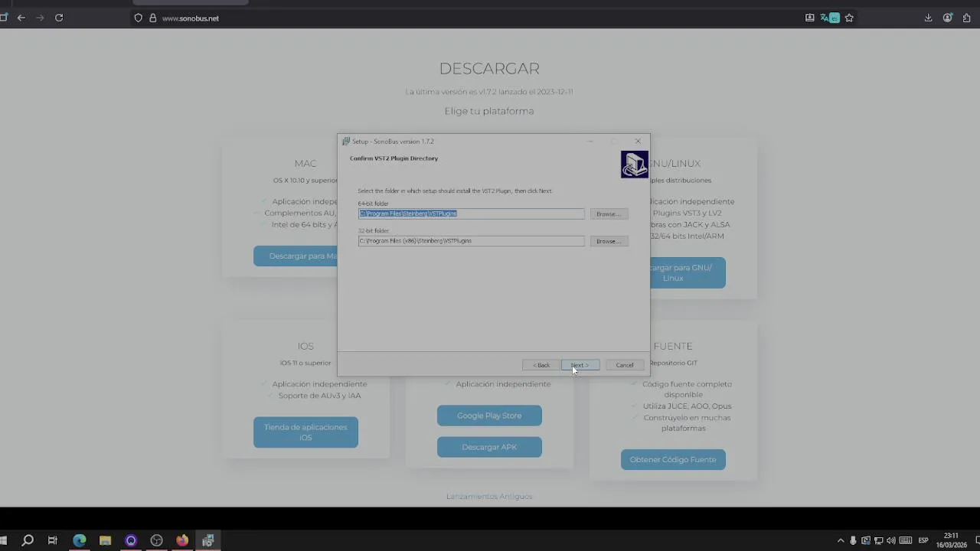Click browser forward arrow

click(x=40, y=18)
